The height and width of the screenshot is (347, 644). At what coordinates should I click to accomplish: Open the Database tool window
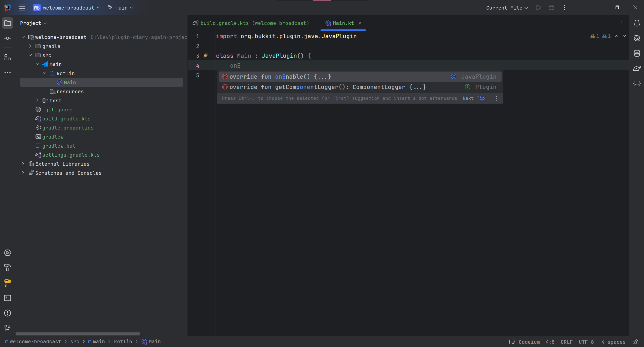[x=637, y=53]
